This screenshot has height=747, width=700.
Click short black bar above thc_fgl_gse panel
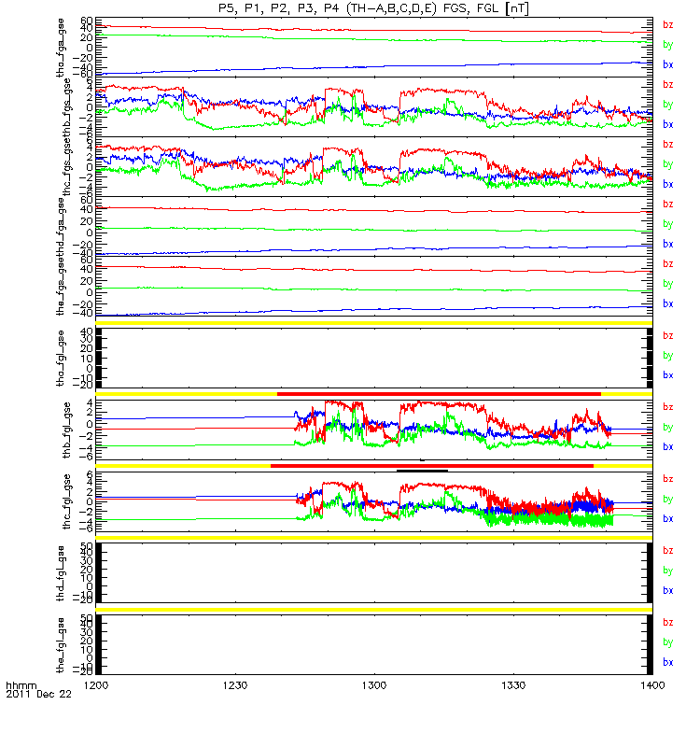pos(422,471)
